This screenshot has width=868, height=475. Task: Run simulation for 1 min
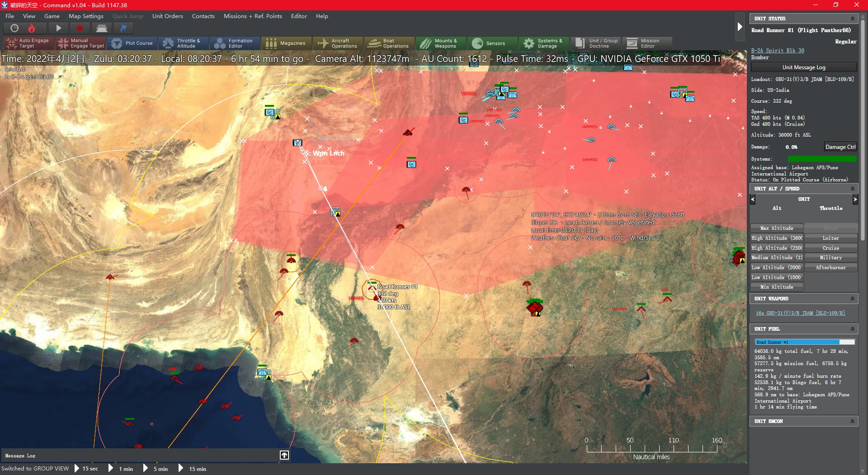pyautogui.click(x=121, y=469)
